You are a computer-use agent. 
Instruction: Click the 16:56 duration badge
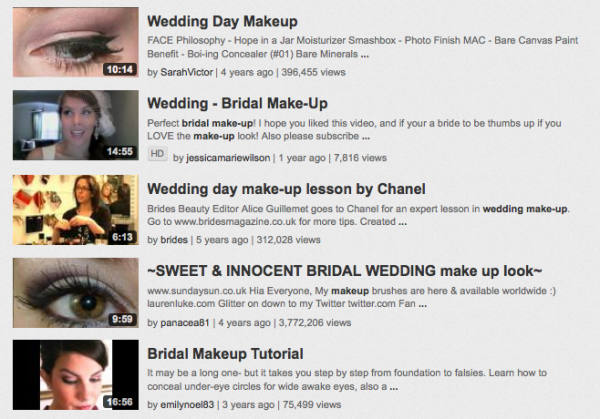click(120, 402)
